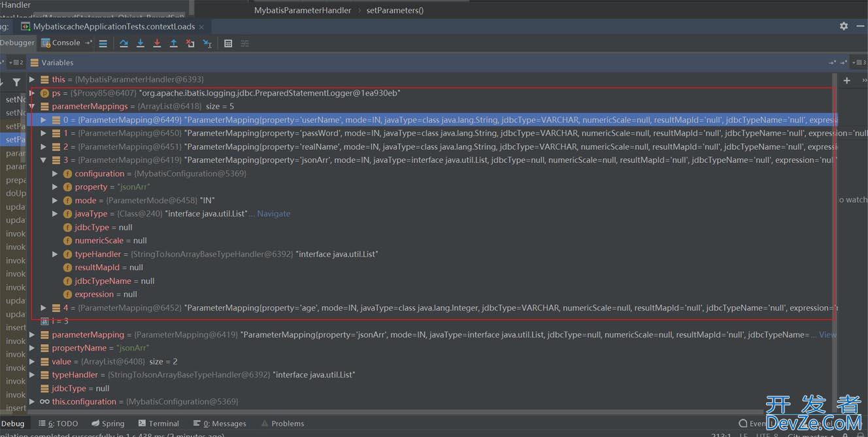Expand ParameterMapping element 1 (passWord)
This screenshot has width=868, height=437.
pos(43,133)
